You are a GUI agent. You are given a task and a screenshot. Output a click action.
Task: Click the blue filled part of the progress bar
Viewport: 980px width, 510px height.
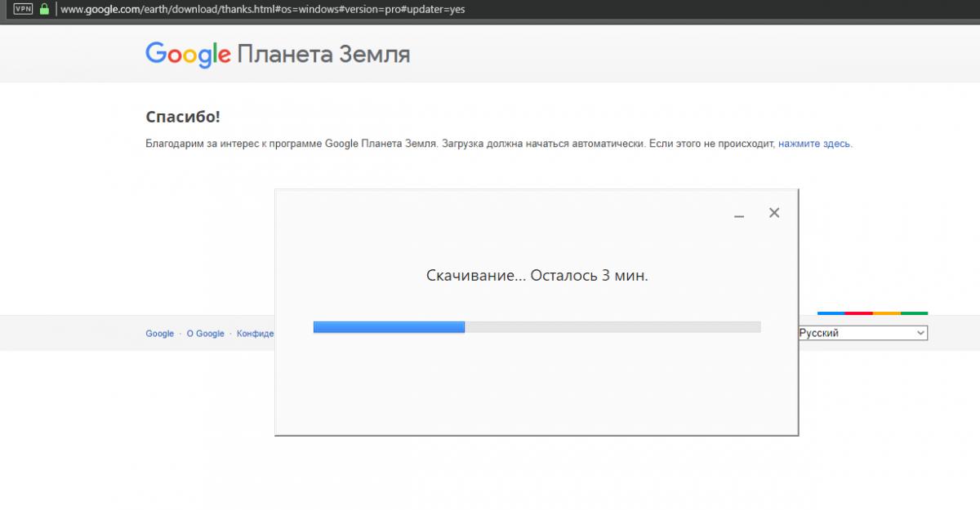pos(389,327)
